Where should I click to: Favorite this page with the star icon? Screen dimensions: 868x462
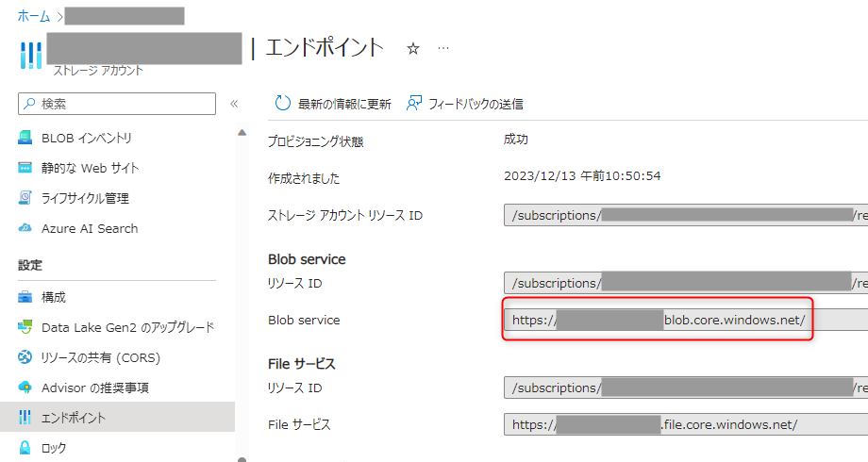[x=413, y=49]
